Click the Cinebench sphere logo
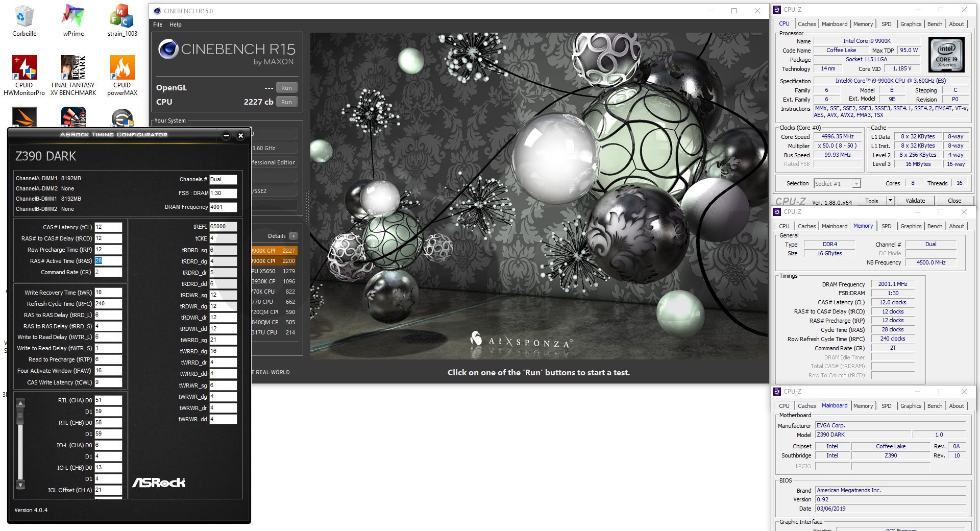Image resolution: width=980 pixels, height=531 pixels. (x=168, y=50)
